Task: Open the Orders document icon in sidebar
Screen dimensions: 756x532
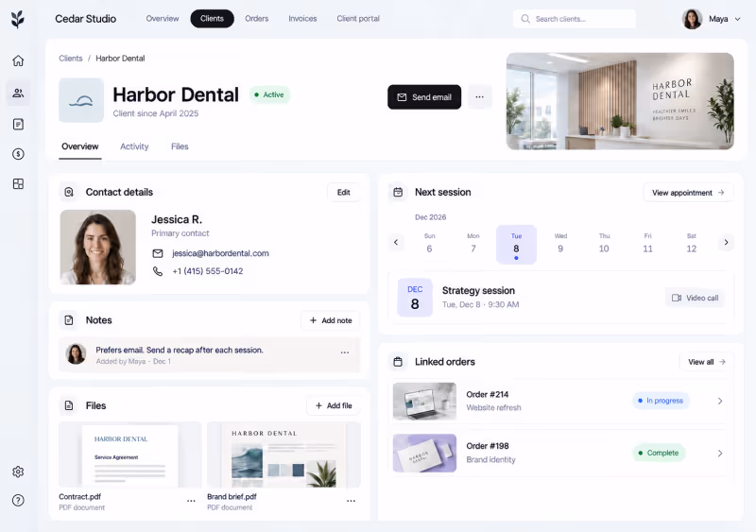Action: pos(18,124)
